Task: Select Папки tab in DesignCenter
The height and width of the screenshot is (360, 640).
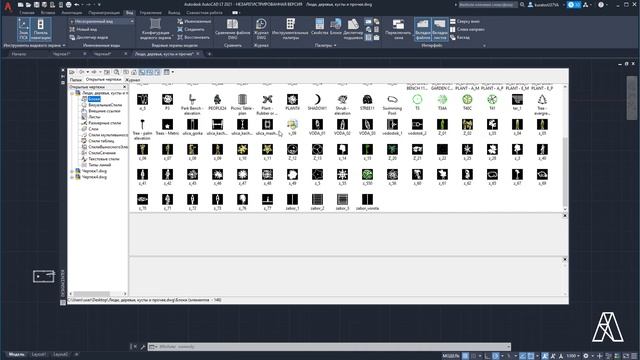Action: (76, 80)
